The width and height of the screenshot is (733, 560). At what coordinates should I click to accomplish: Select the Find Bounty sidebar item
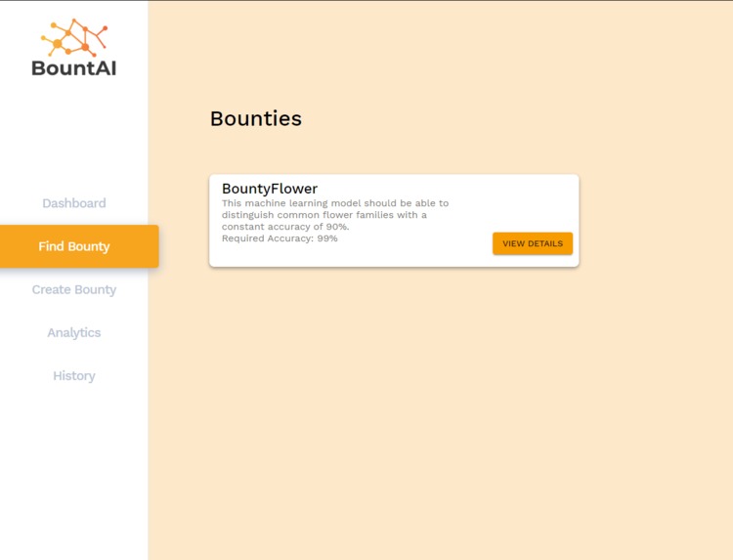point(79,246)
